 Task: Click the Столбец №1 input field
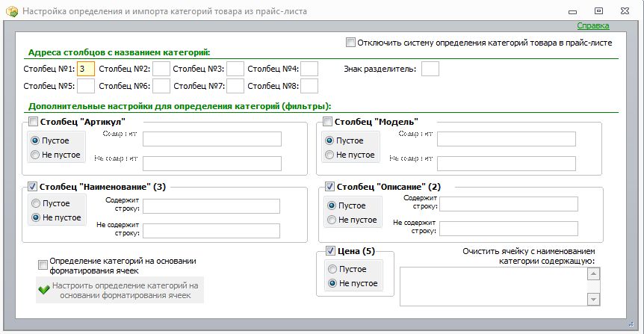point(86,69)
